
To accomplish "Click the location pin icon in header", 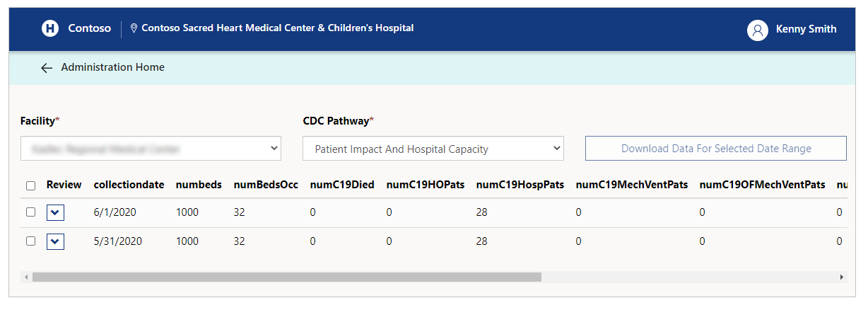I will [134, 29].
